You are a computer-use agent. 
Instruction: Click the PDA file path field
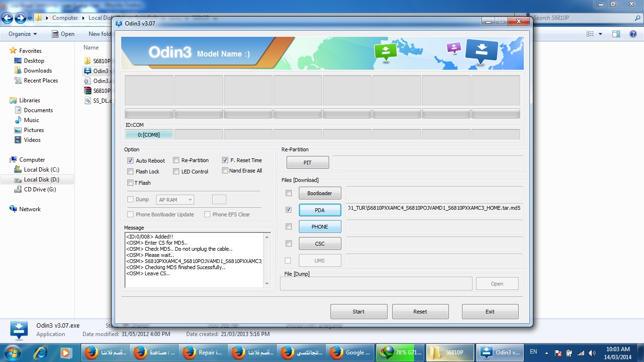point(434,210)
